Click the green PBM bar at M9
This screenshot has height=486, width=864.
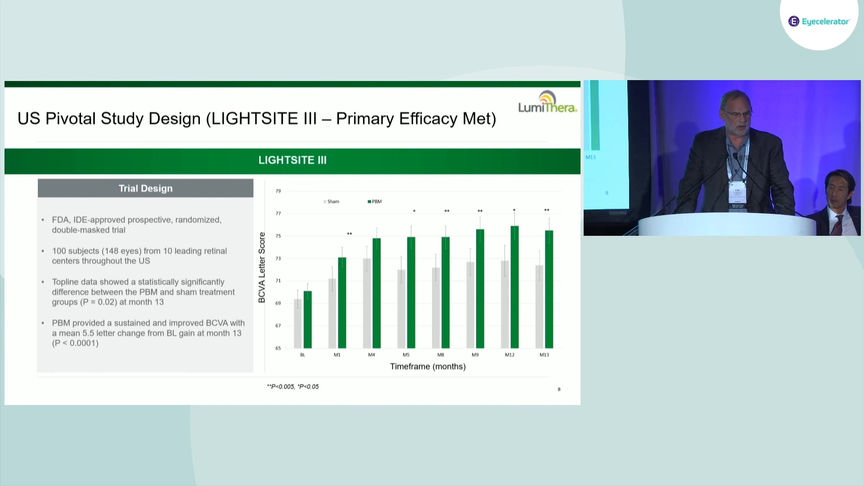(x=480, y=289)
